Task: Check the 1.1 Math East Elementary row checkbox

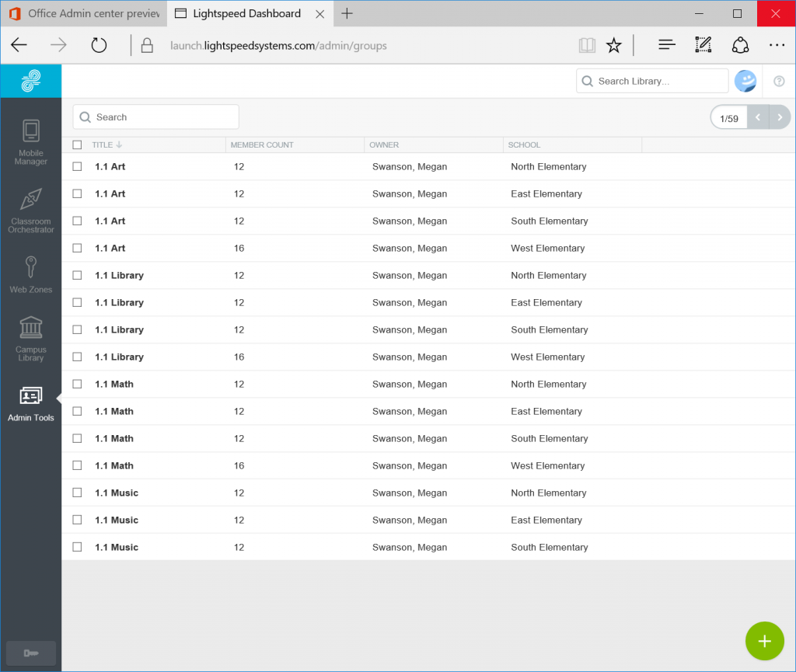Action: 77,411
